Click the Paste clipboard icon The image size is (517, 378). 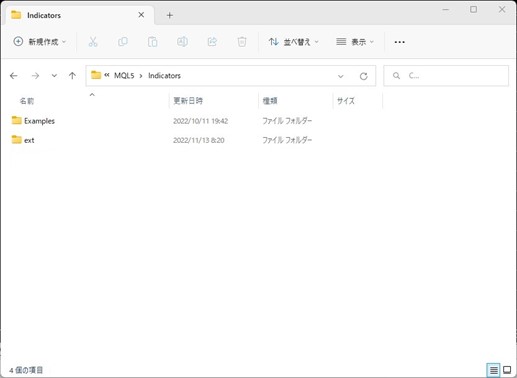(153, 42)
